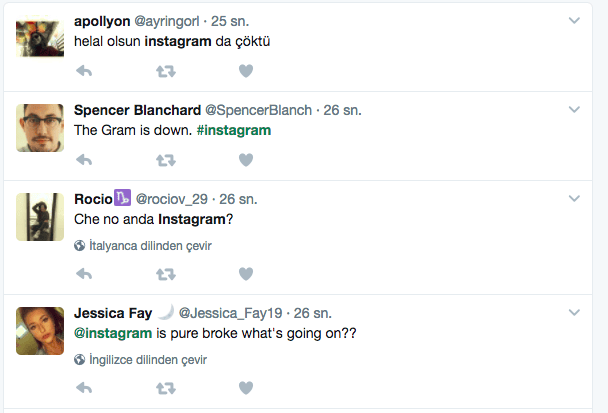This screenshot has width=608, height=413.
Task: Open Jessica Fay's profile picture
Action: point(40,330)
